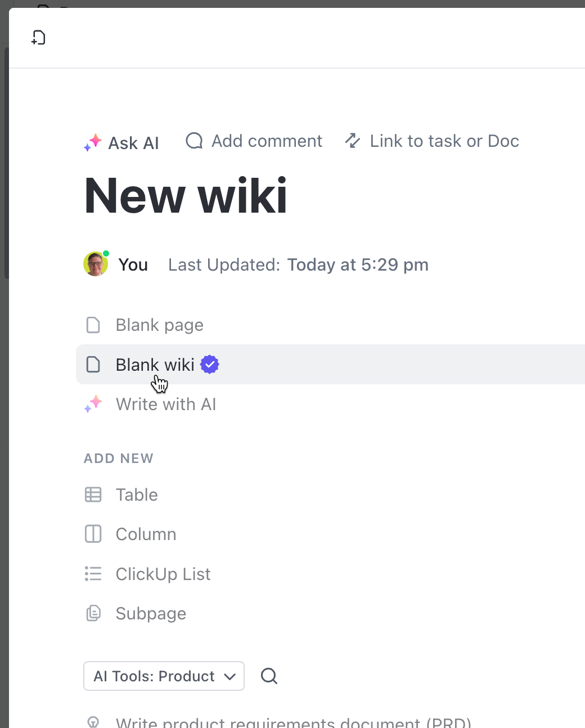The width and height of the screenshot is (585, 728).
Task: Click the Last Updated timestamp
Action: [357, 264]
